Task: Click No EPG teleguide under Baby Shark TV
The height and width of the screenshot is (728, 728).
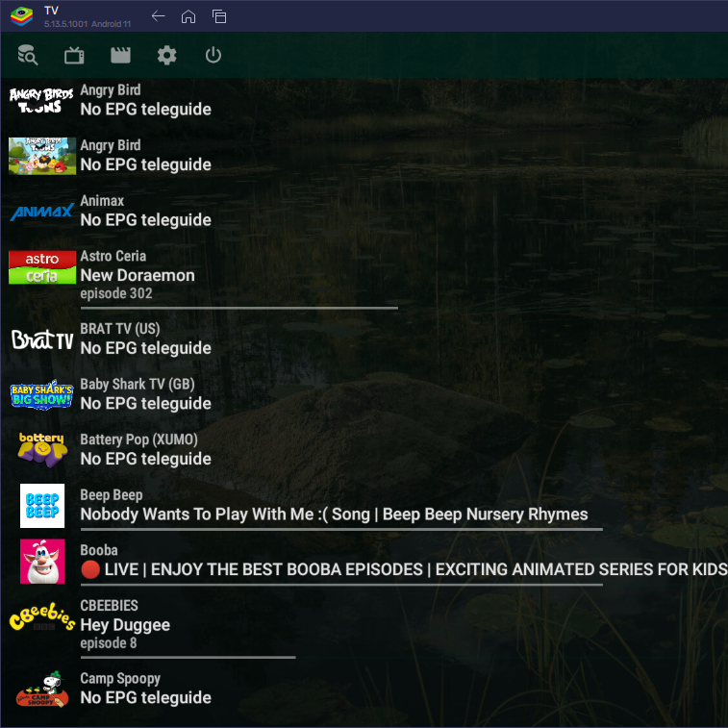Action: pos(146,404)
